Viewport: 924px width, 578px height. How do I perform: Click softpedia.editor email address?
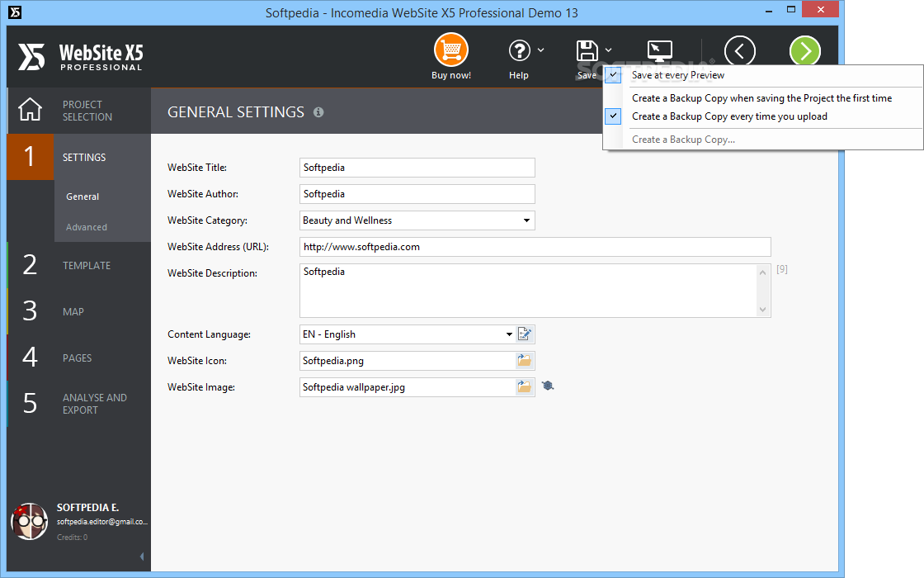(x=102, y=521)
